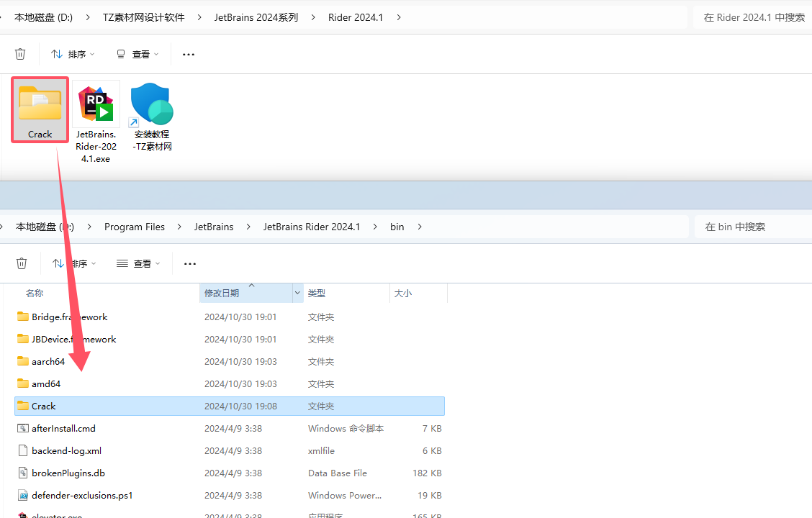Click the delete trash icon in the Rider 2024.1 window
Viewport: 812px width, 518px height.
point(20,54)
